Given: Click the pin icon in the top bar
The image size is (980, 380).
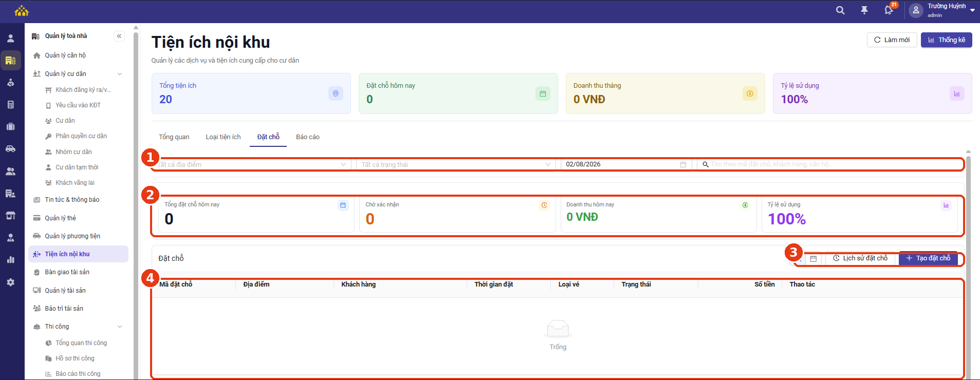Looking at the screenshot, I should 864,10.
